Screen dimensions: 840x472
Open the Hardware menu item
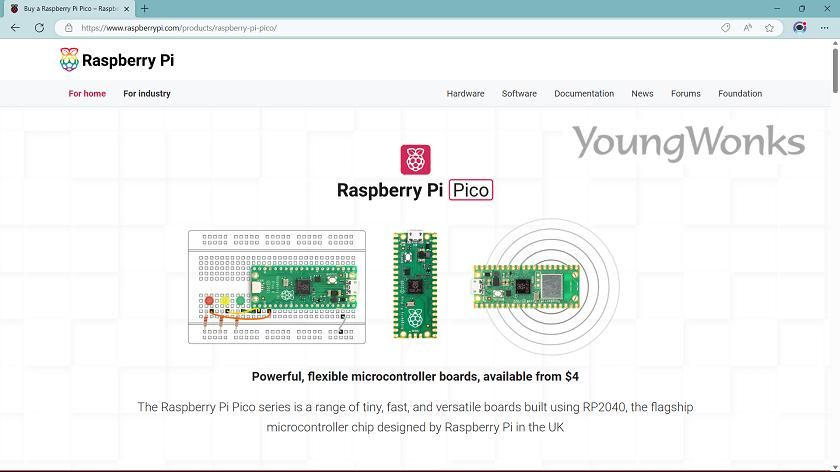[x=466, y=93]
